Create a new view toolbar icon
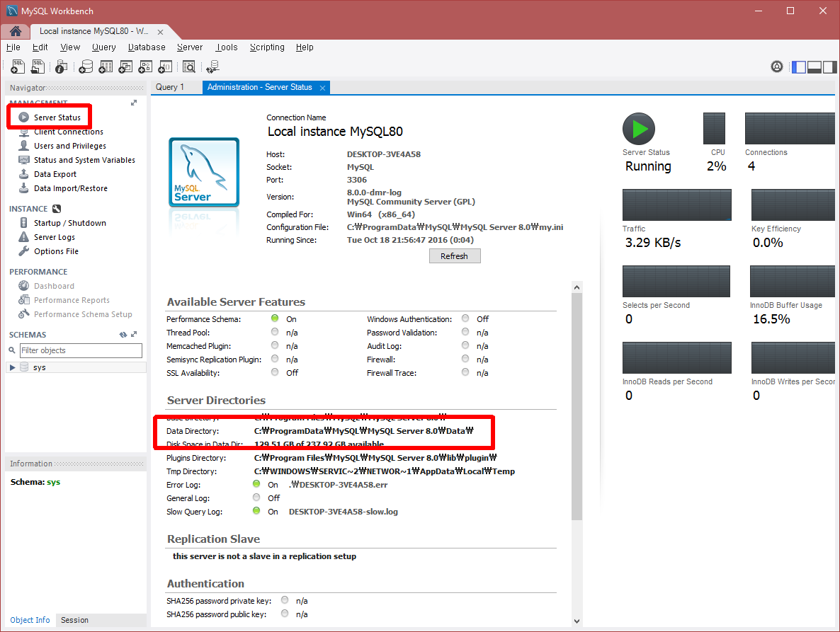 [125, 67]
